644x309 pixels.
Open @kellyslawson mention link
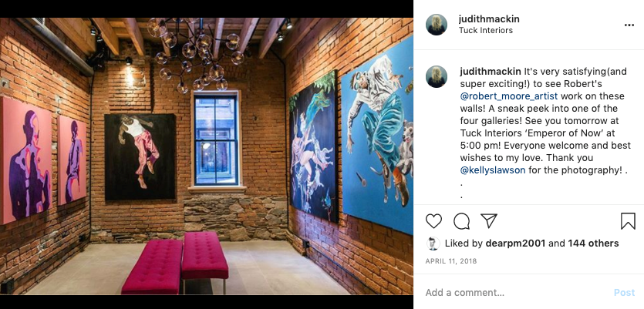[x=492, y=170]
